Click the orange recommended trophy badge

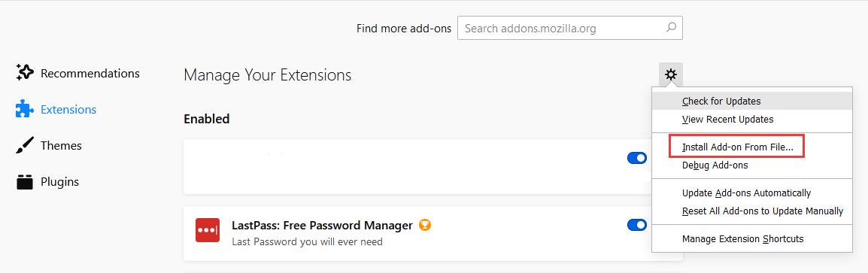click(x=424, y=225)
